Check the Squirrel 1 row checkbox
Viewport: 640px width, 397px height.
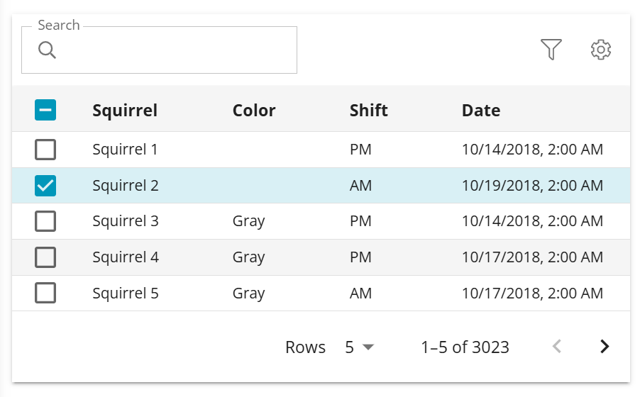(45, 149)
